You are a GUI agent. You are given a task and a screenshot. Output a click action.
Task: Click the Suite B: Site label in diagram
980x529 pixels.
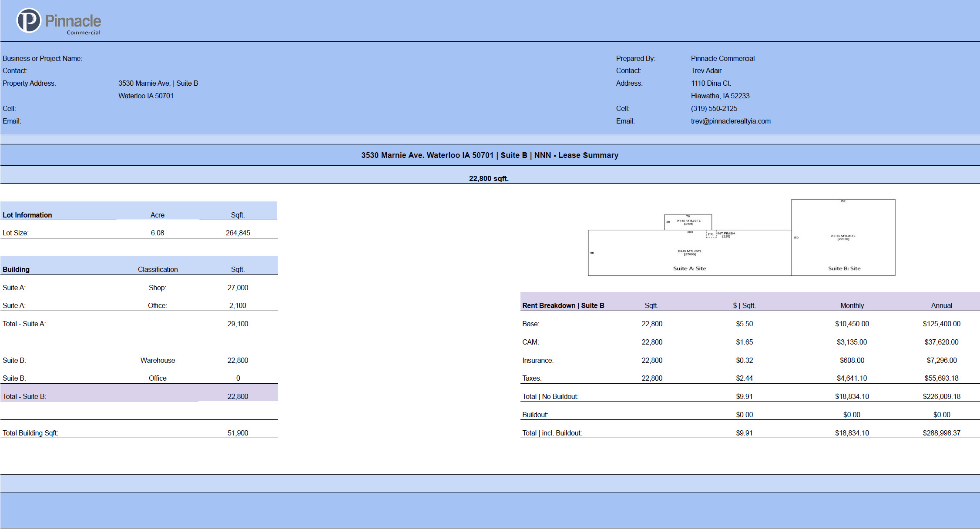pyautogui.click(x=844, y=268)
